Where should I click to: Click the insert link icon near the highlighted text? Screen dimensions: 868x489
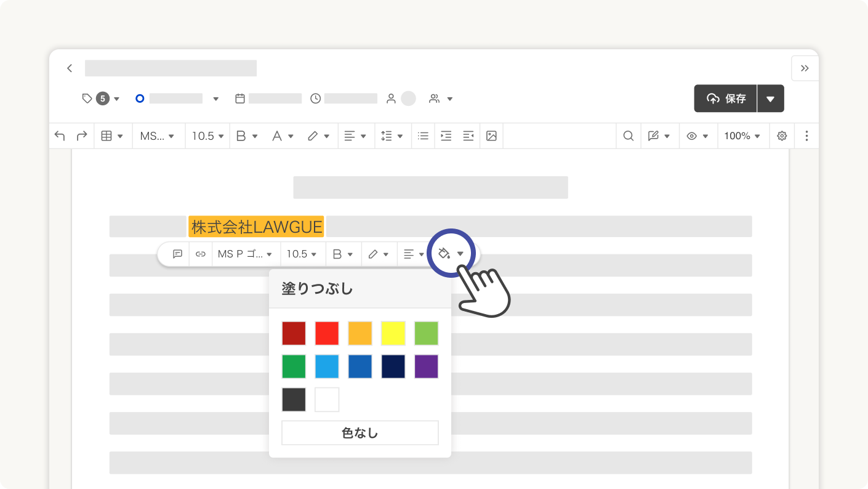click(201, 254)
